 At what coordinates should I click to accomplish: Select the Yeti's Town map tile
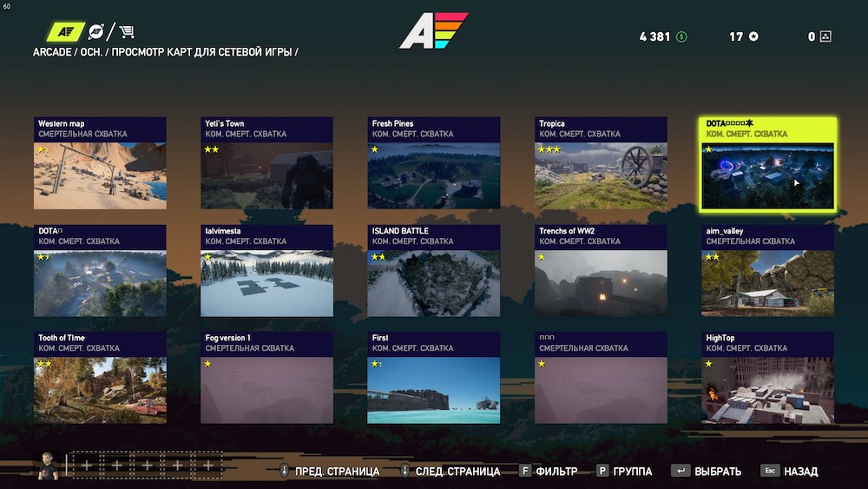click(x=266, y=162)
